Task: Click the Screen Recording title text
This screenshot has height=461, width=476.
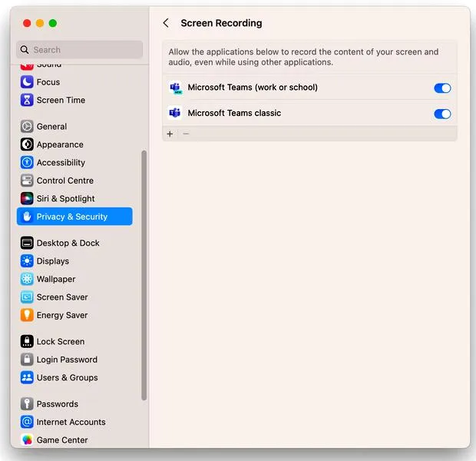Action: 221,23
